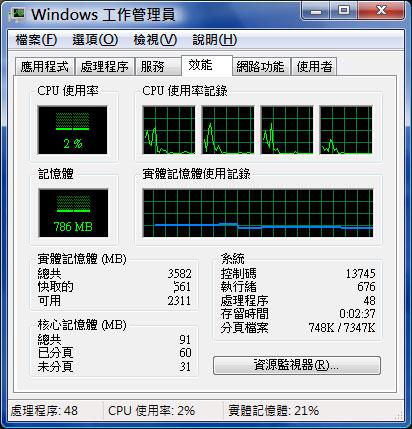Minimize the Task Manager window
The height and width of the screenshot is (429, 412).
point(316,11)
